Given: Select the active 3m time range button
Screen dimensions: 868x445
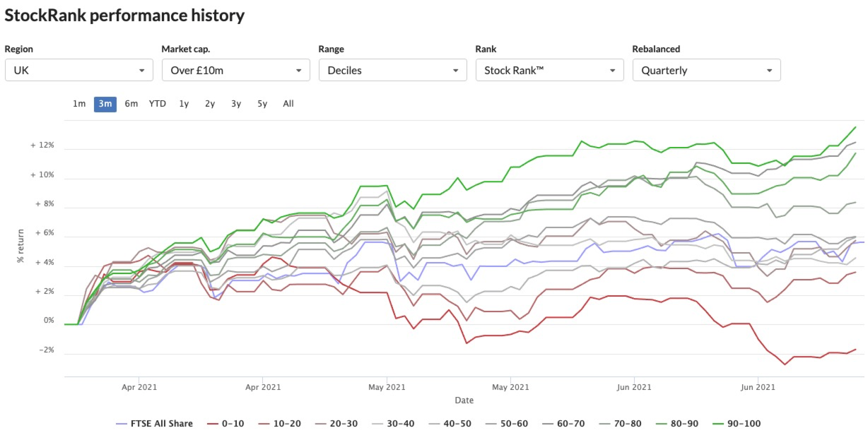Looking at the screenshot, I should click(105, 104).
